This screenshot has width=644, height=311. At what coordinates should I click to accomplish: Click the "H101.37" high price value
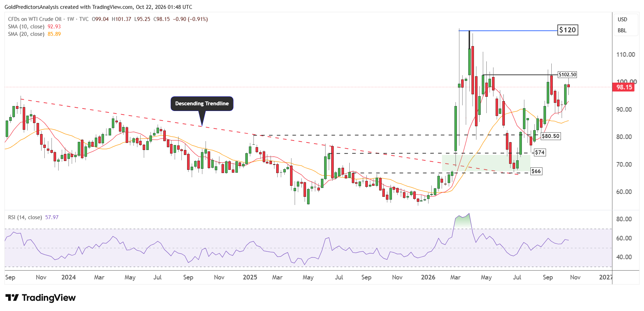tap(121, 19)
